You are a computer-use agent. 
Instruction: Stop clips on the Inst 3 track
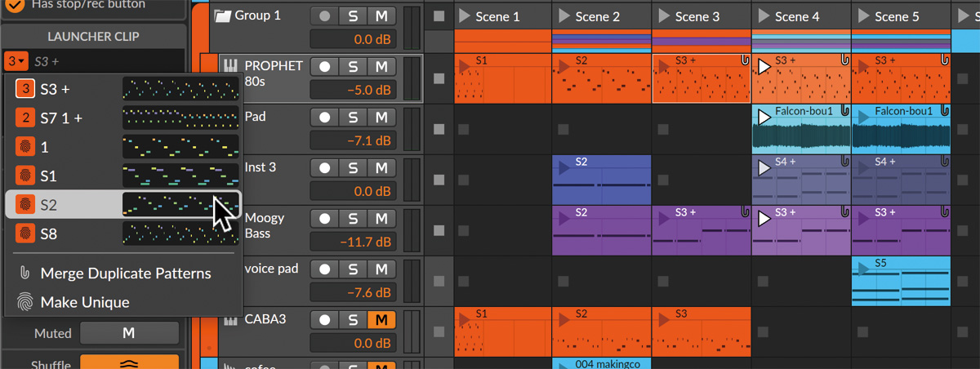439,180
